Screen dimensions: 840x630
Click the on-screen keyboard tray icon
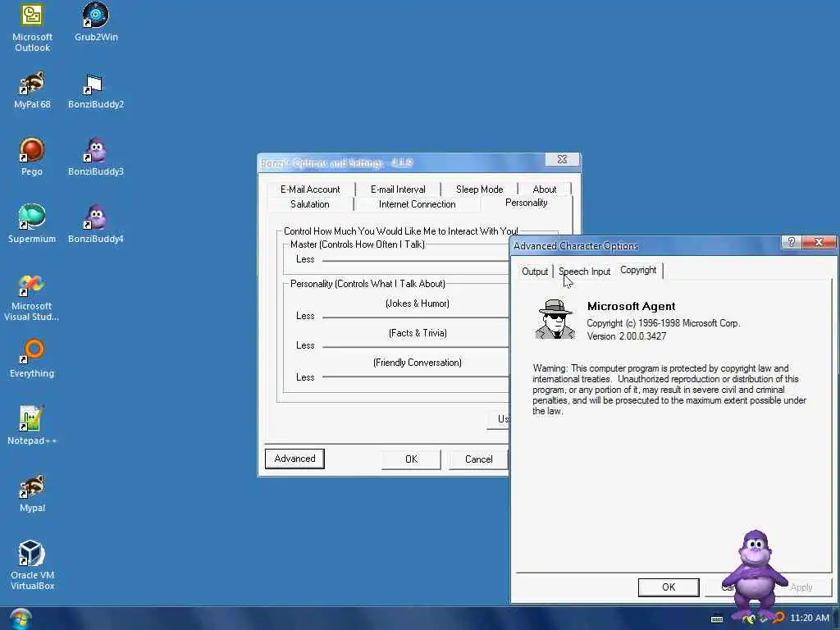tap(717, 619)
